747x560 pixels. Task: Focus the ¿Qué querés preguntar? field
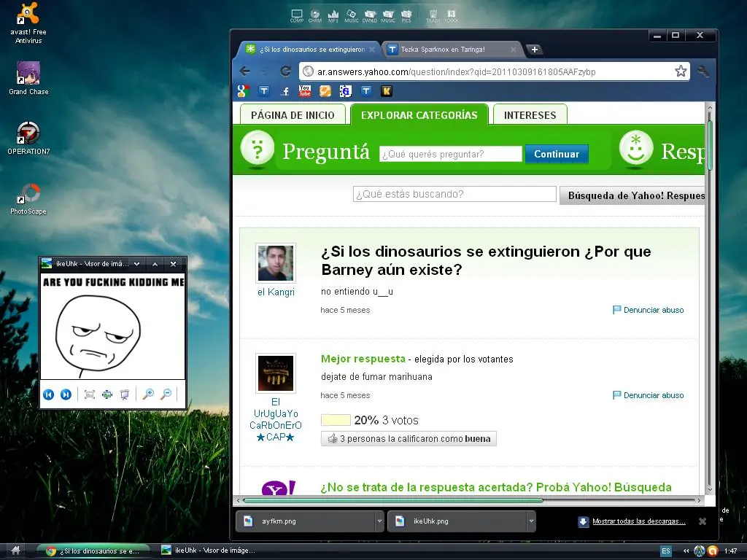[451, 154]
